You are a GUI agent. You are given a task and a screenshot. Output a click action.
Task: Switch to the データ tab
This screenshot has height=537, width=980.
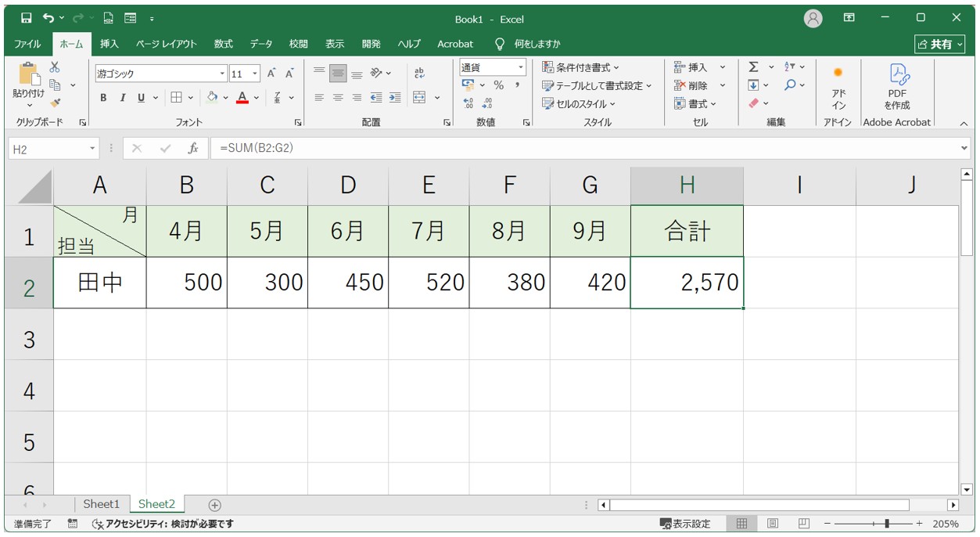[261, 44]
